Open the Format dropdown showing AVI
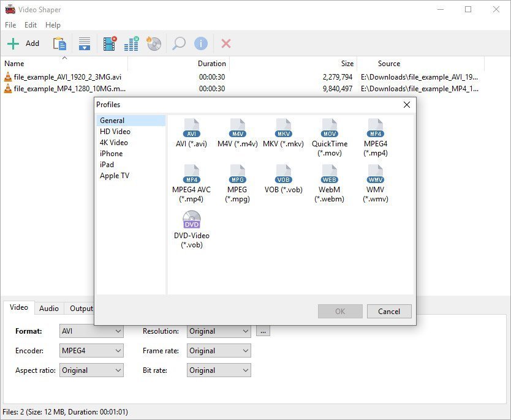 [91, 331]
